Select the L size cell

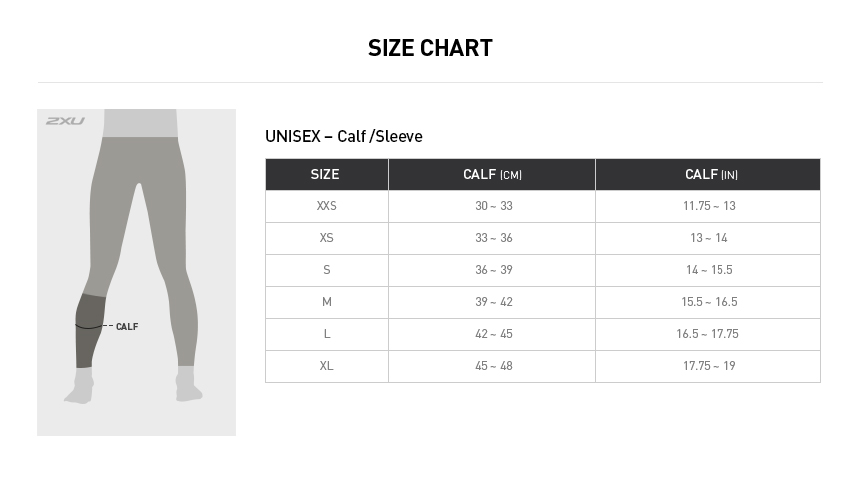click(x=326, y=334)
